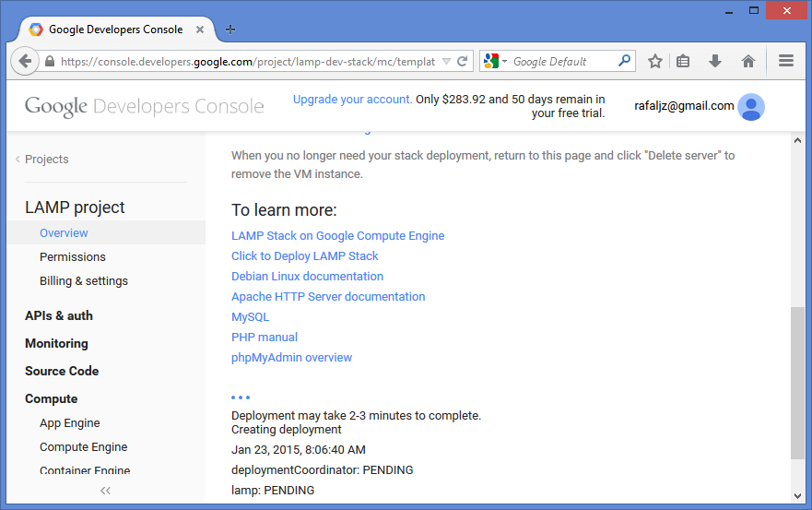Click the address bar URL field

(248, 62)
